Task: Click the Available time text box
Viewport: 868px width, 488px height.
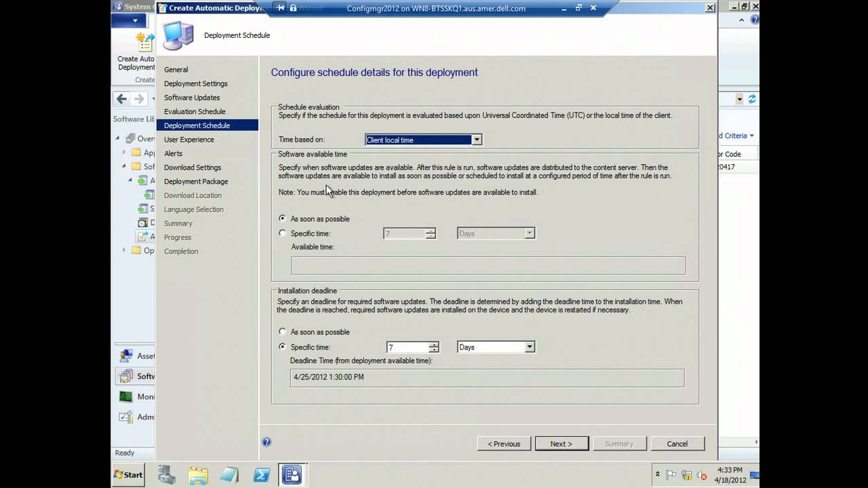Action: pyautogui.click(x=488, y=265)
